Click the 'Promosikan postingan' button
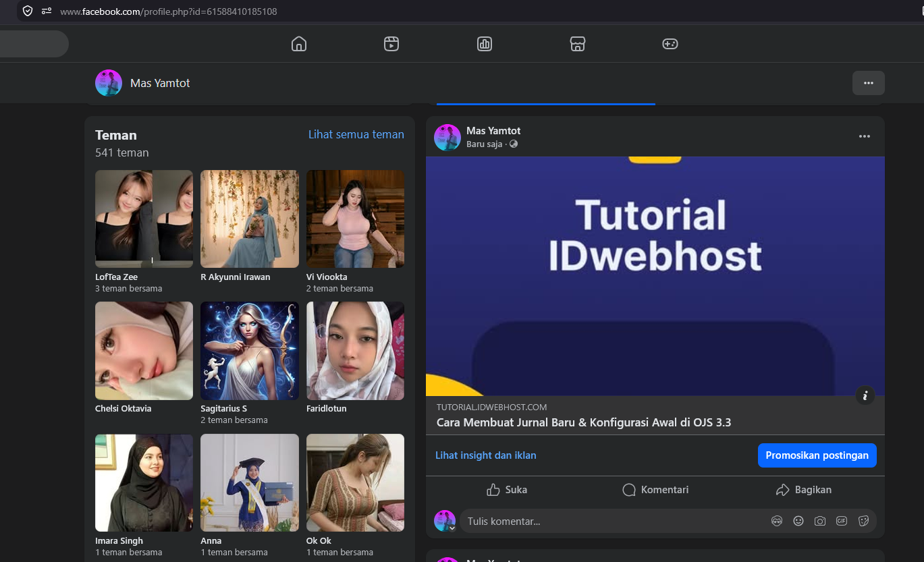The image size is (924, 562). tap(817, 455)
